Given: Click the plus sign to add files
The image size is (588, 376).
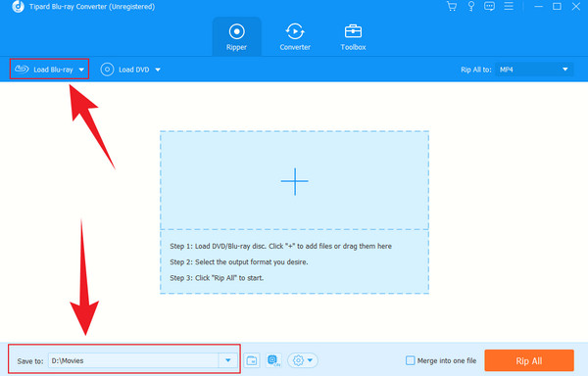Looking at the screenshot, I should coord(295,181).
